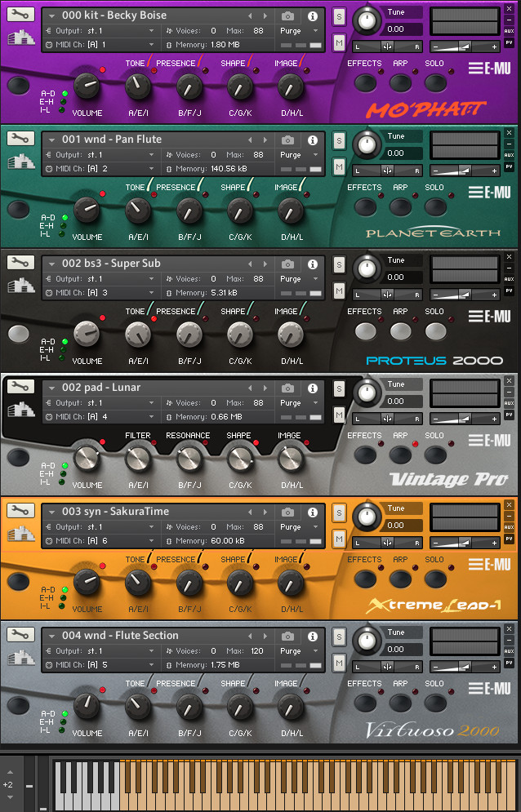Solo the Pan Flute instrument
This screenshot has height=812, width=521.
pyautogui.click(x=339, y=140)
